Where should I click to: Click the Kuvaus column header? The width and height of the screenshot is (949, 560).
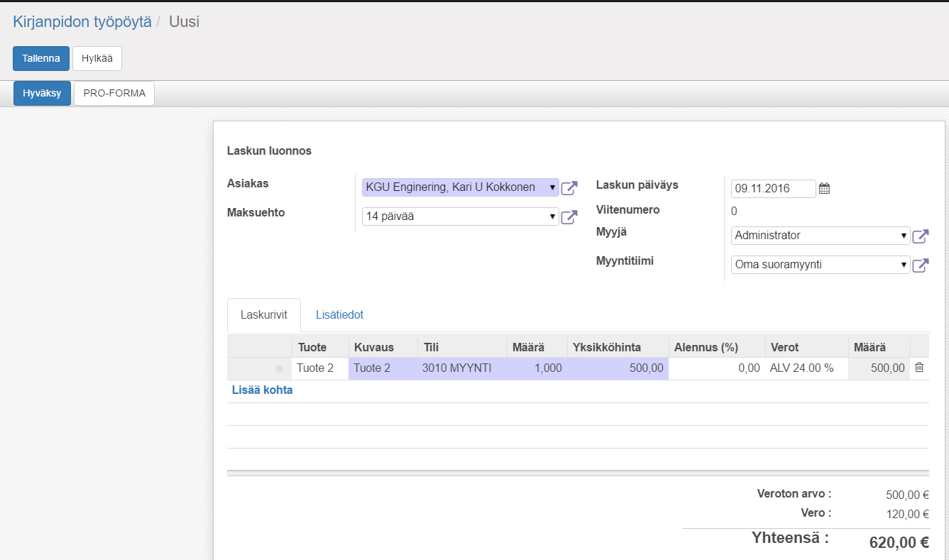click(x=383, y=347)
